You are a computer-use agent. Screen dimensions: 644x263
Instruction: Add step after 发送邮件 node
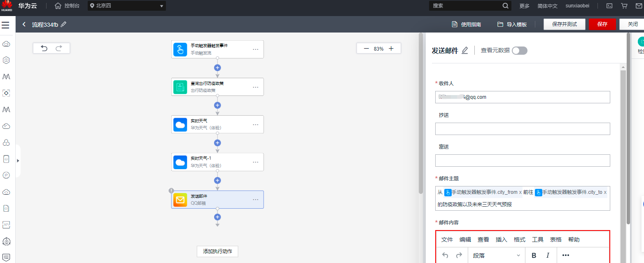coord(217,217)
